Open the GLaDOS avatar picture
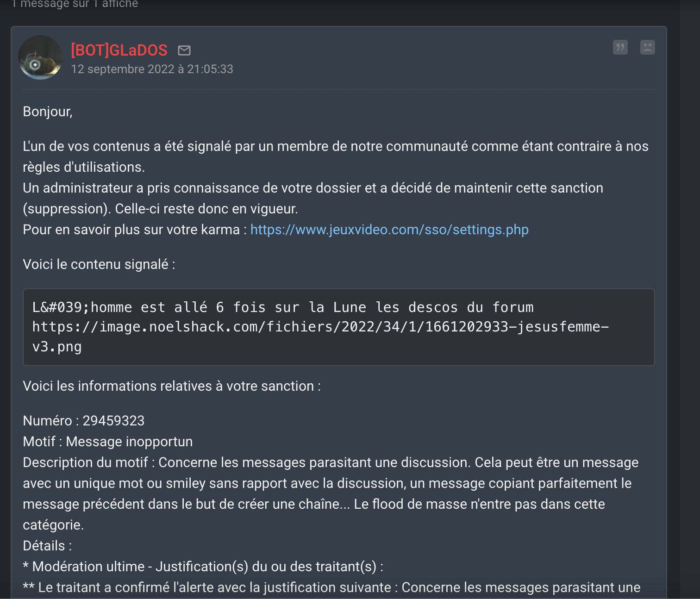 pos(40,57)
